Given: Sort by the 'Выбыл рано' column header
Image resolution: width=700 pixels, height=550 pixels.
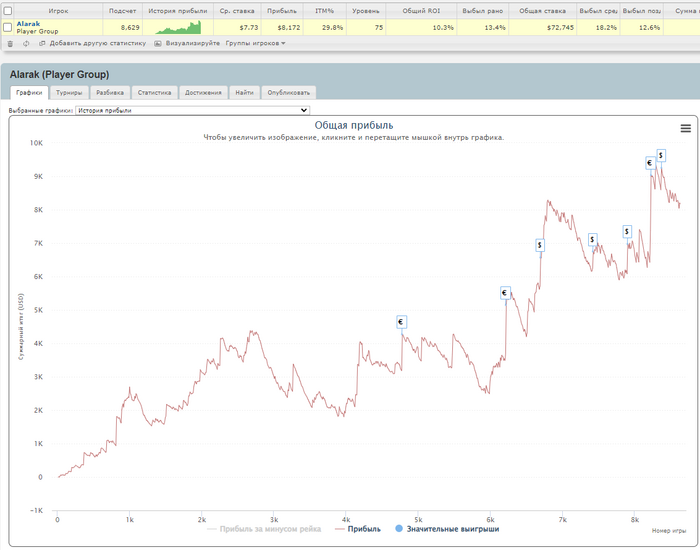Looking at the screenshot, I should click(x=483, y=11).
